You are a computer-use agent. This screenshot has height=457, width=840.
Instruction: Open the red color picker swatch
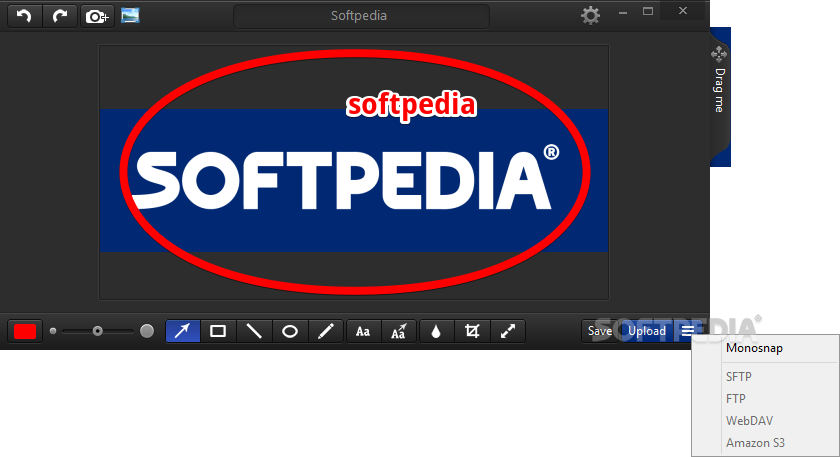tap(25, 331)
